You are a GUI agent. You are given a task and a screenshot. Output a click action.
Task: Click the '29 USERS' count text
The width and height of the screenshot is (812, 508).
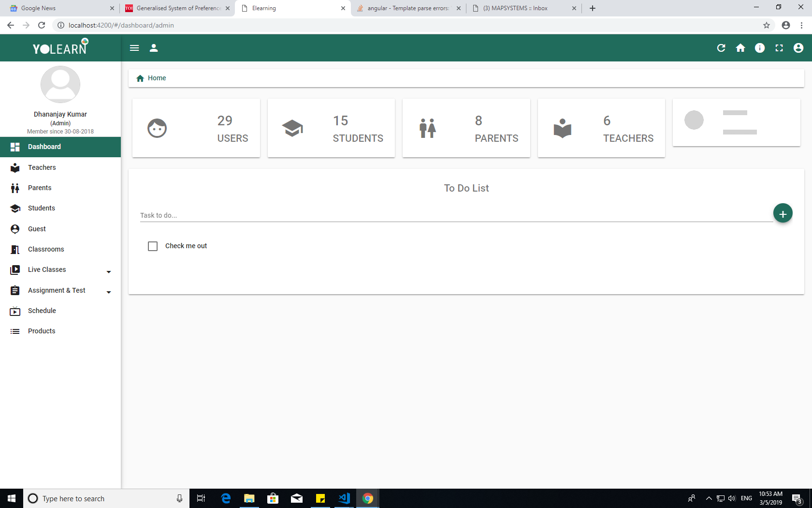coord(232,129)
